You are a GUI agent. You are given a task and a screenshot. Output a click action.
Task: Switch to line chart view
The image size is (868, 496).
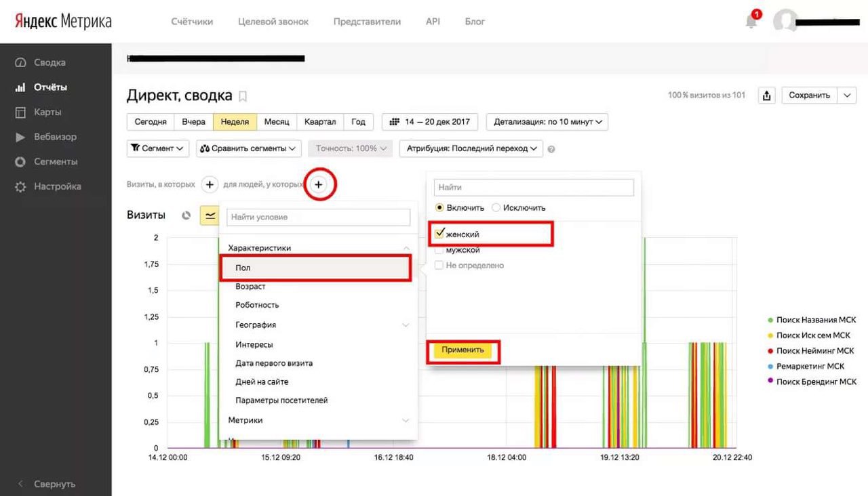[210, 215]
